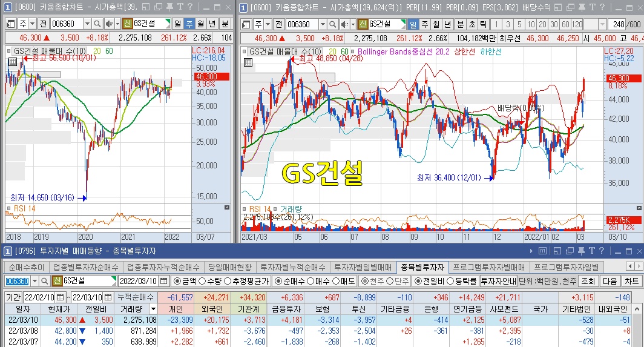Screen dimensions: 644x347
Task: Select the 월 monthly period in the right chart
Action: 436,24
